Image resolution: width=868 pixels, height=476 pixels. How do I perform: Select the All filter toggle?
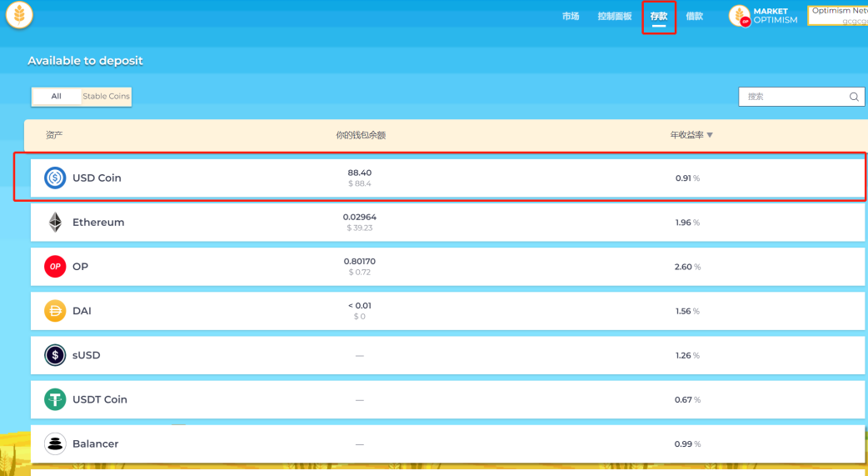tap(56, 97)
